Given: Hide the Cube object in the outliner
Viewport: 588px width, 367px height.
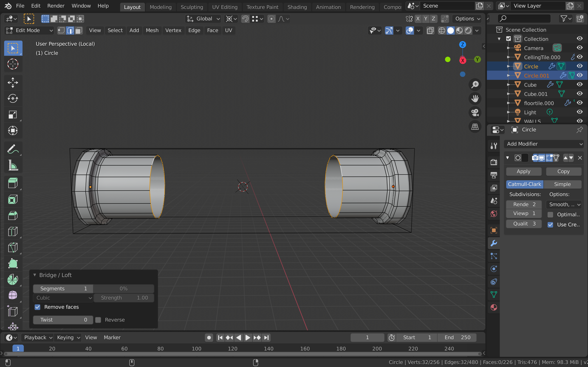Looking at the screenshot, I should click(x=580, y=85).
